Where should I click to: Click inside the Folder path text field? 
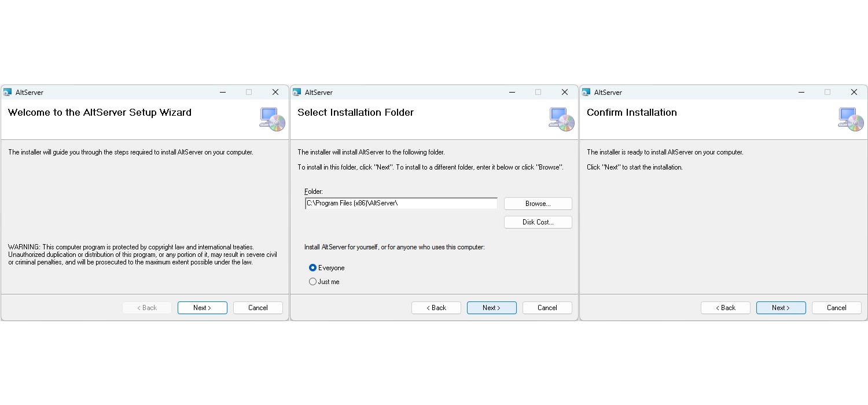[401, 204]
